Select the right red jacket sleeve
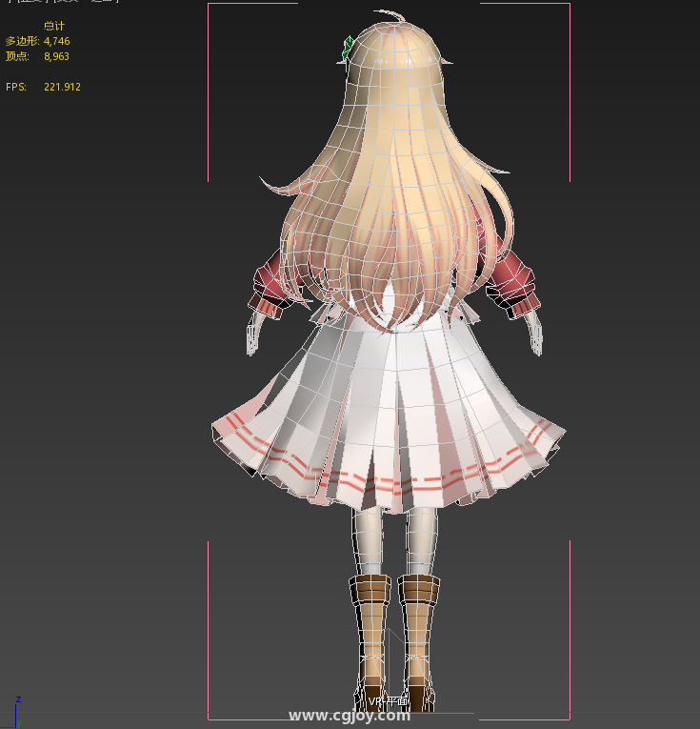This screenshot has width=700, height=729. 514,281
